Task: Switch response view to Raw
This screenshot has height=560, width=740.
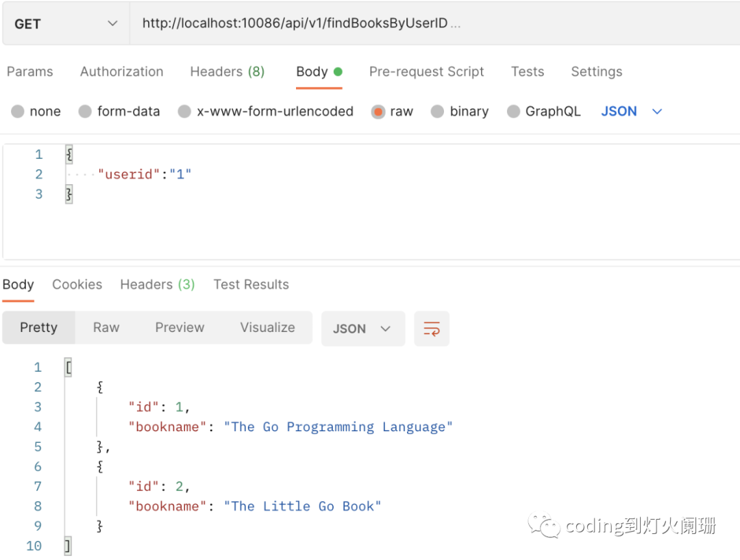Action: click(x=106, y=328)
